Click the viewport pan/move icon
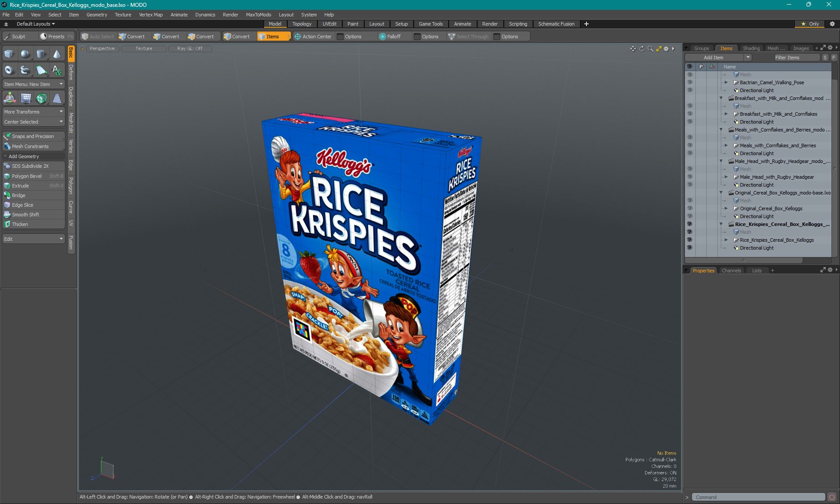840x504 pixels. [633, 49]
